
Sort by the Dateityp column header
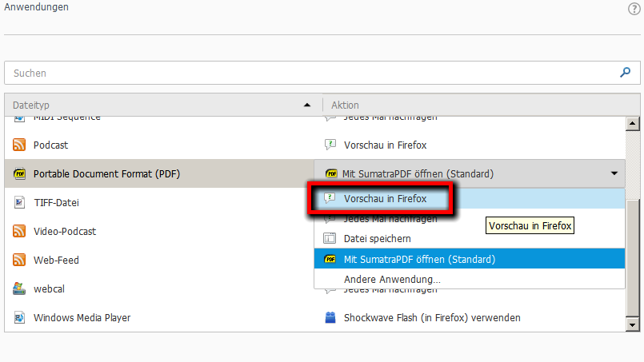(163, 105)
